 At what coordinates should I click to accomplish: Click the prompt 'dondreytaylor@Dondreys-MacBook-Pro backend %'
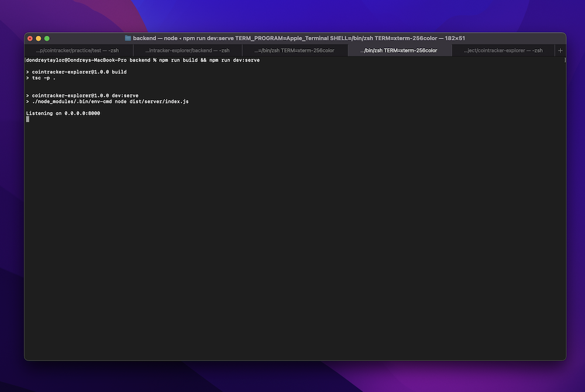click(x=91, y=60)
